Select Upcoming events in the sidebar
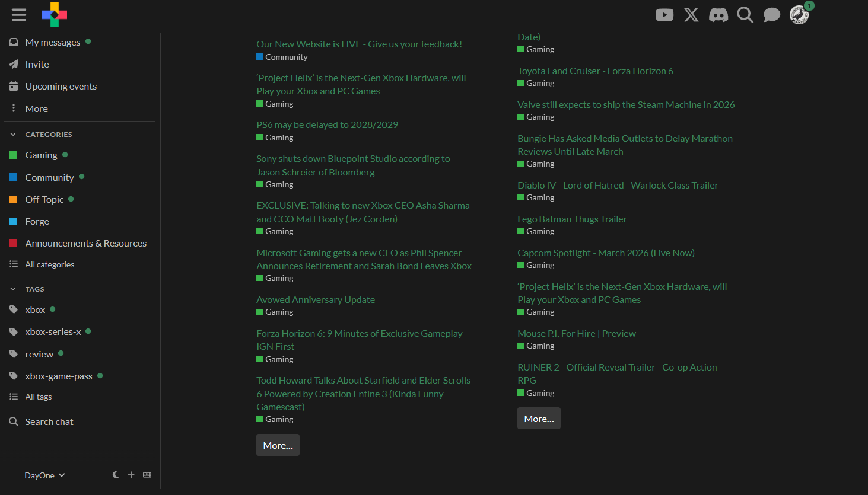868x495 pixels. pyautogui.click(x=61, y=87)
